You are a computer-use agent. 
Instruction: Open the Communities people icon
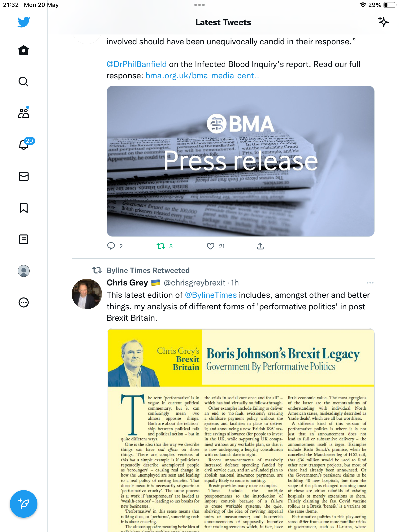coord(24,113)
